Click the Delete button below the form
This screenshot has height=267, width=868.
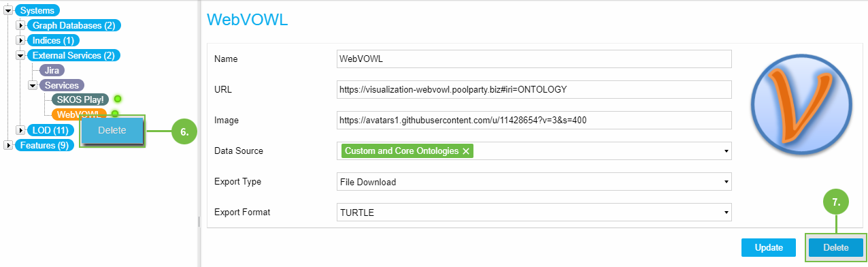tap(836, 248)
